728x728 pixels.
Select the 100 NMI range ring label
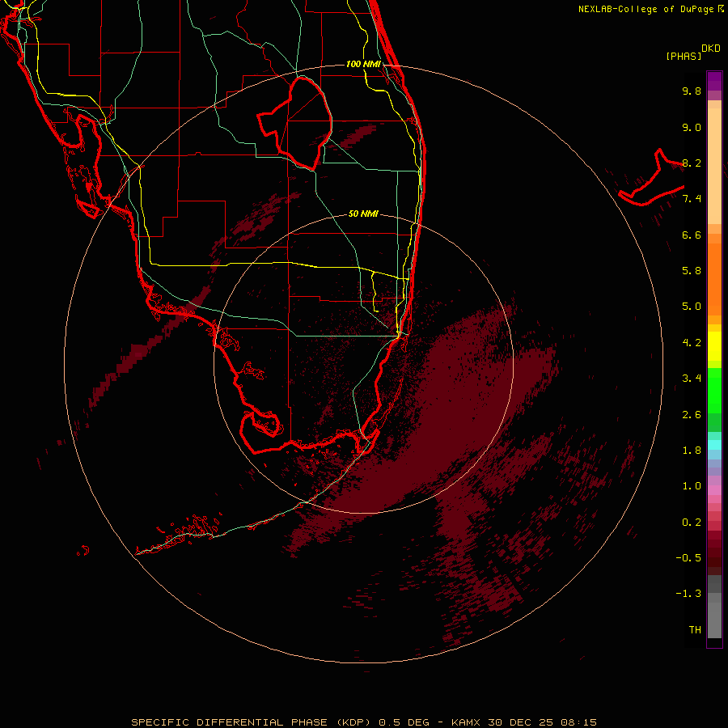363,64
